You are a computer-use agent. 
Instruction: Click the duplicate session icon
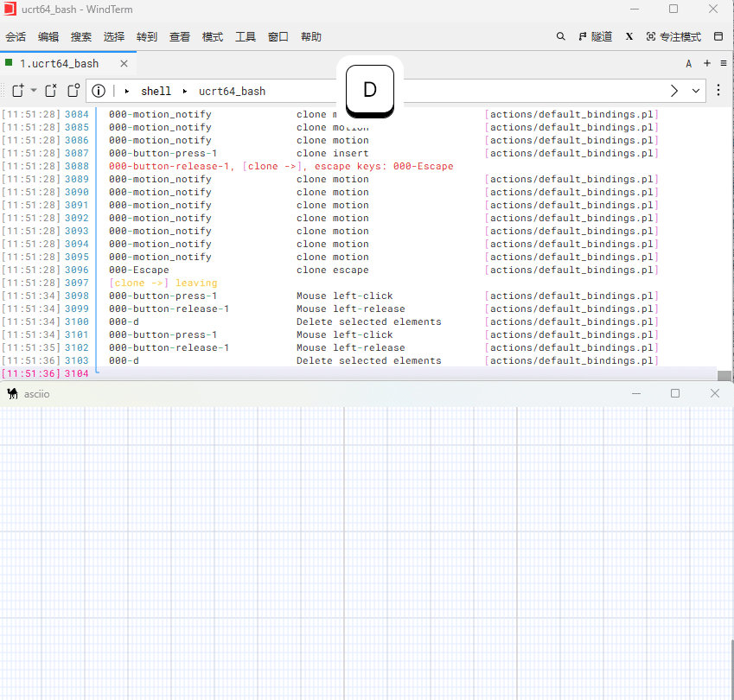(x=73, y=91)
